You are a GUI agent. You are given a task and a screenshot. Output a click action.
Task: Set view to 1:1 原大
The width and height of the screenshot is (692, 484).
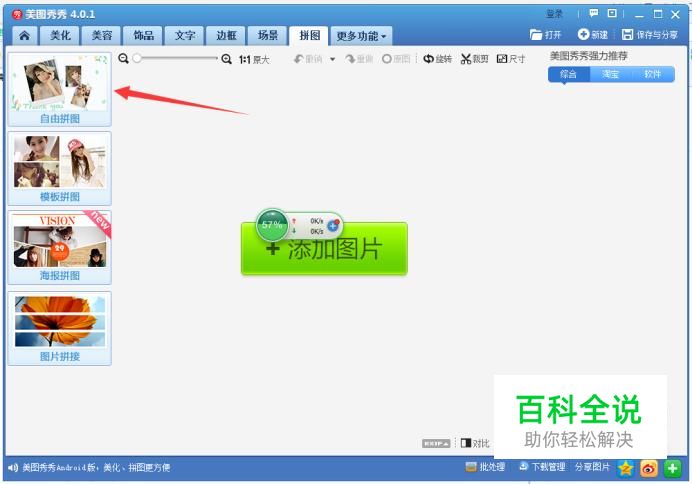click(x=254, y=59)
